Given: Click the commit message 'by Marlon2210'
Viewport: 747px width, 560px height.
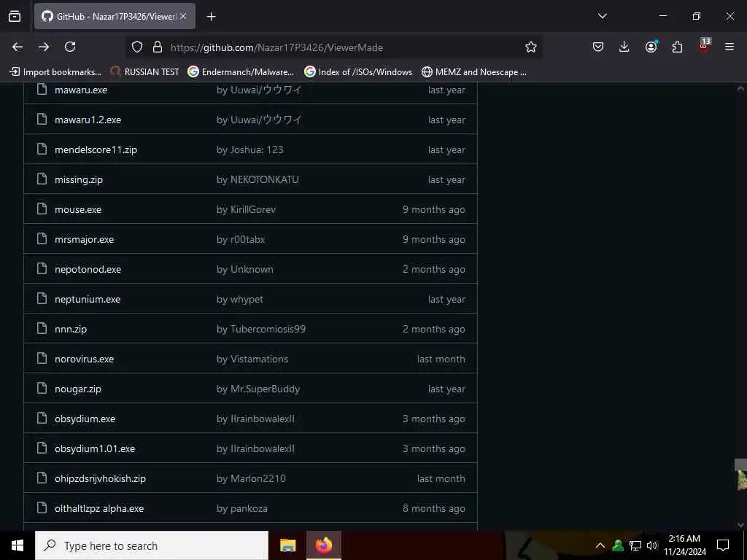Looking at the screenshot, I should 251,478.
